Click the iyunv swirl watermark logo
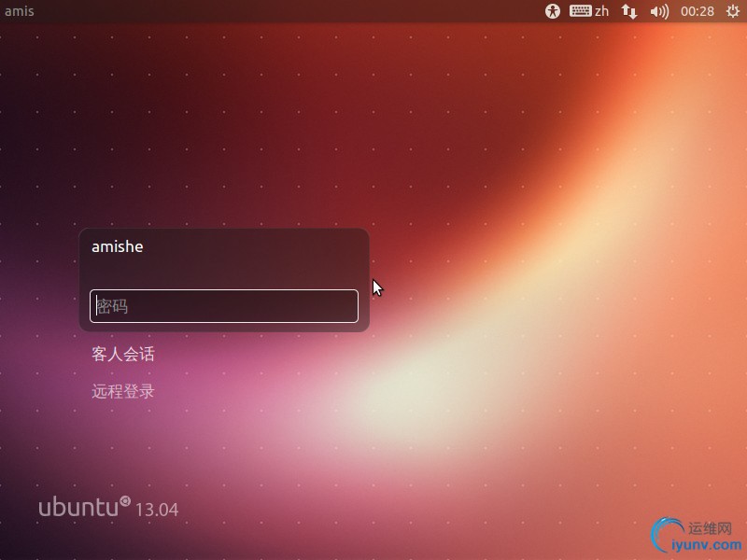Image resolution: width=747 pixels, height=560 pixels. click(667, 535)
